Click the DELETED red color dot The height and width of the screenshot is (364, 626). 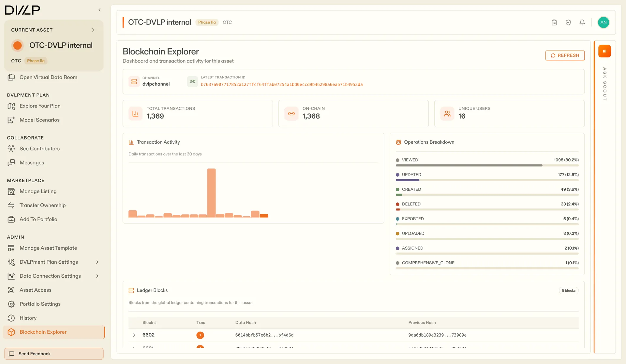coord(397,204)
